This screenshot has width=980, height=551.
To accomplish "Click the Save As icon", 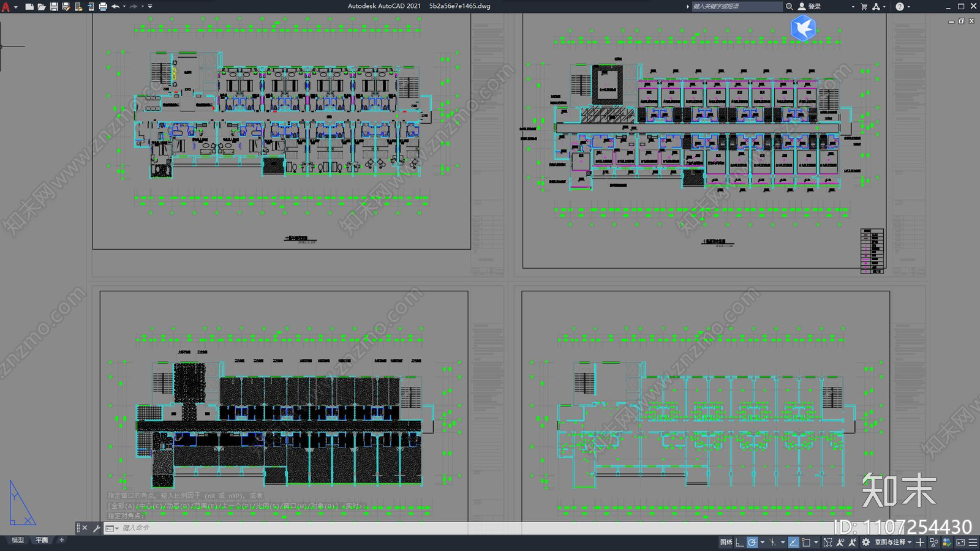I will [66, 7].
